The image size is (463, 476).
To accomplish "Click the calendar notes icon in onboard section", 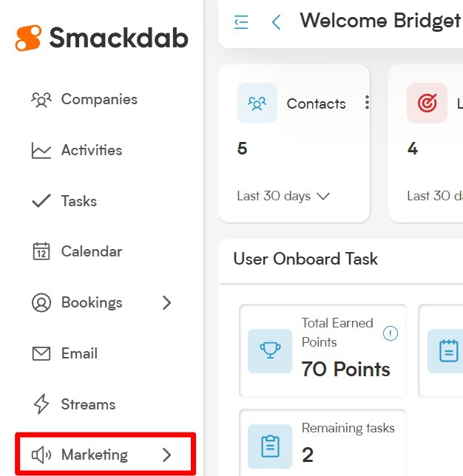I will click(448, 351).
